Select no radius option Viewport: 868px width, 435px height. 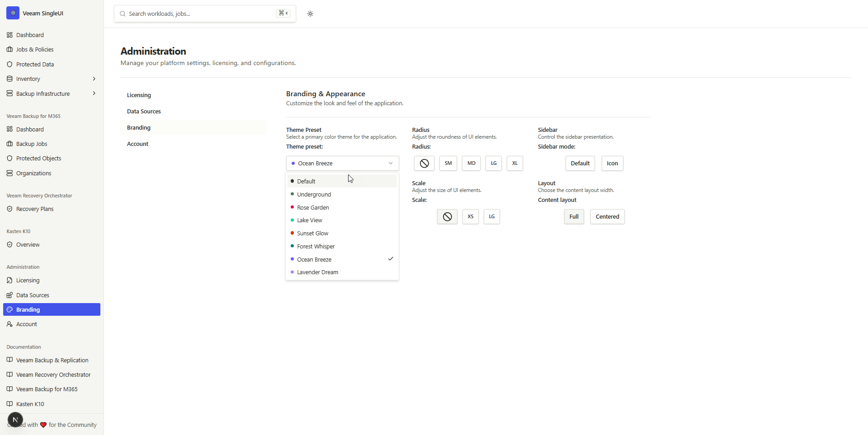pos(424,164)
